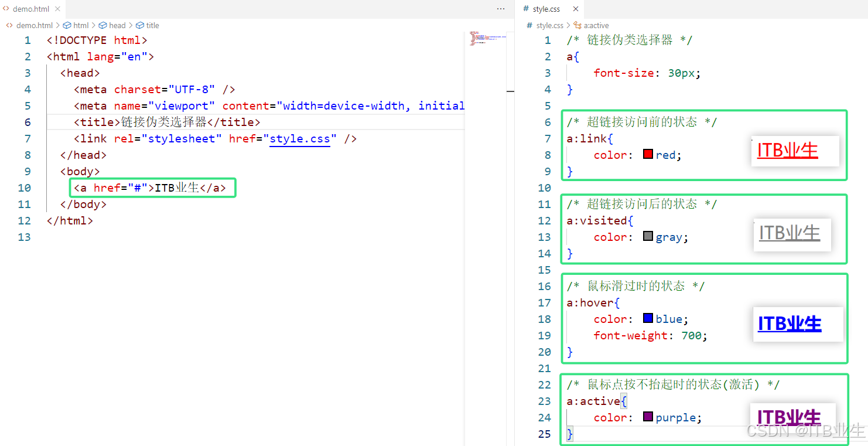The image size is (868, 446).
Task: Click the <html lang="en"> line
Action: 101,57
